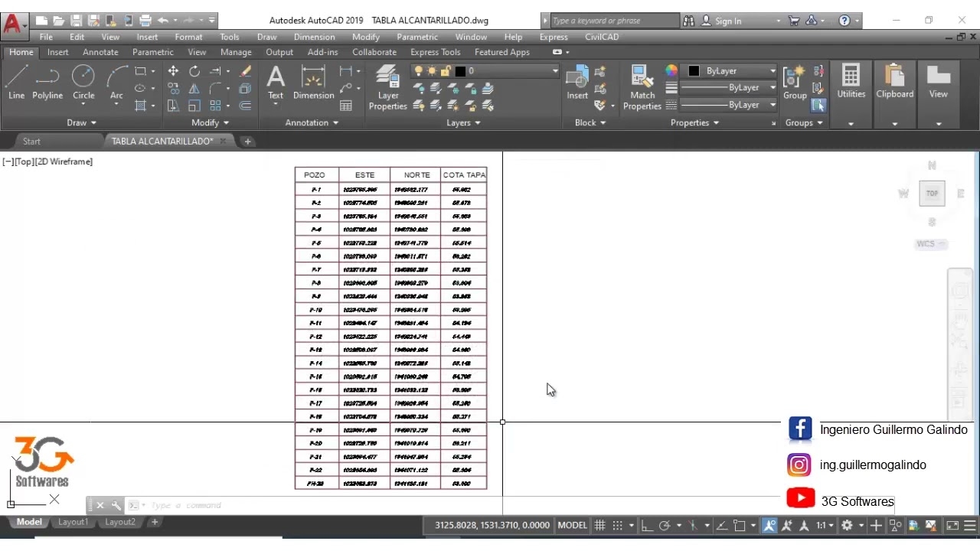
Task: Open the CivilCAD menu
Action: [x=602, y=37]
